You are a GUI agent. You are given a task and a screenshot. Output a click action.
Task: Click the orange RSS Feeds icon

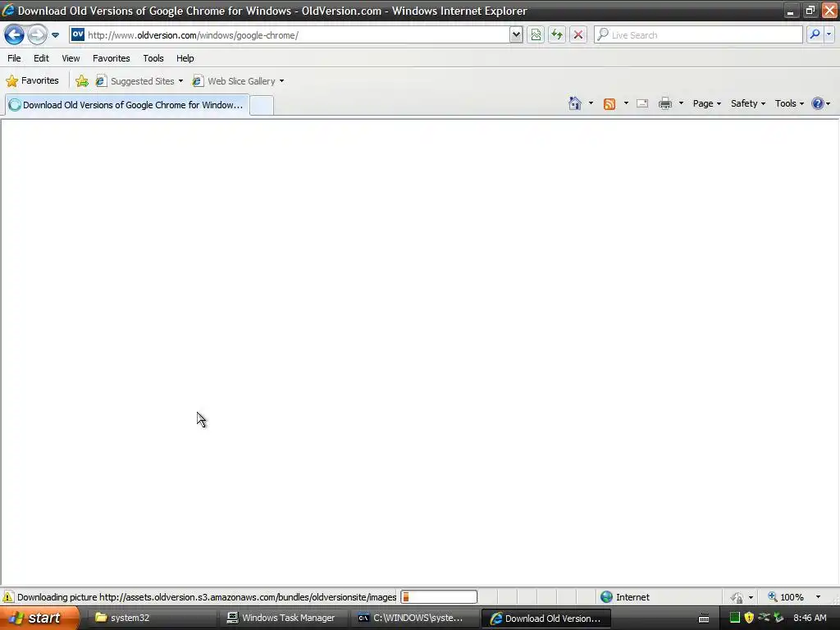tap(609, 104)
